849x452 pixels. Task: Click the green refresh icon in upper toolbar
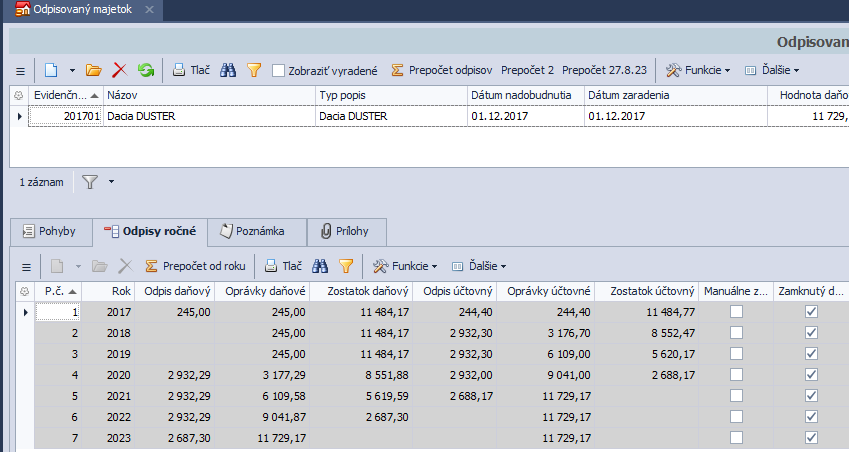[x=146, y=70]
